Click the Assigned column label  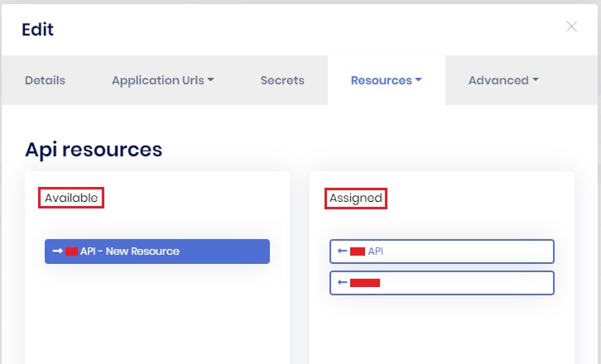(x=356, y=198)
